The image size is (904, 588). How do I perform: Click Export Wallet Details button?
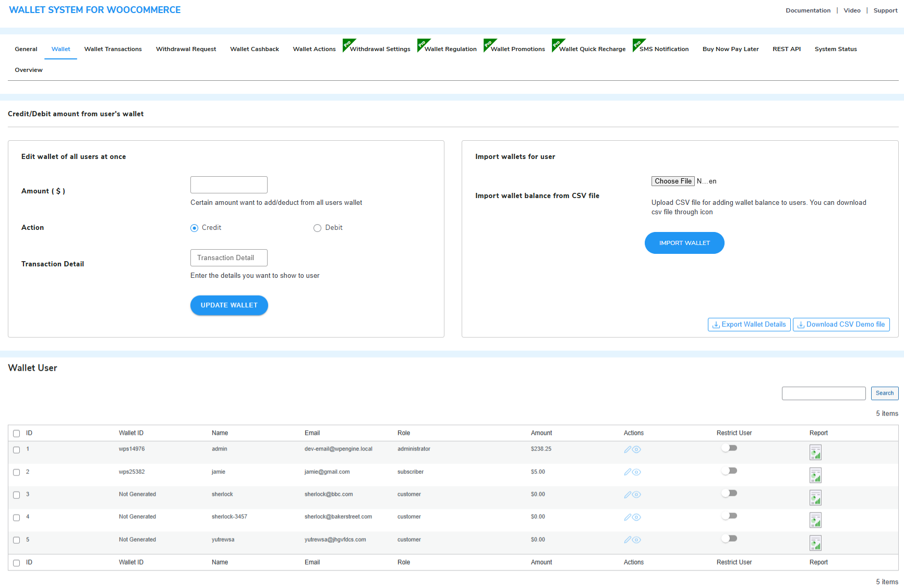point(749,324)
